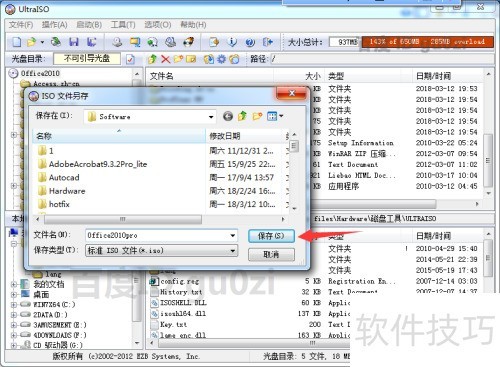Expand WIN7X64(C:) drive node

coord(14,304)
